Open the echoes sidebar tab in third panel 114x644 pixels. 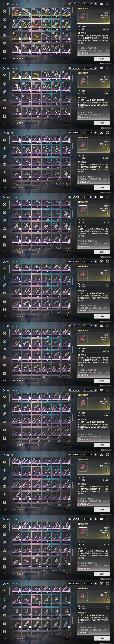click(4, 148)
